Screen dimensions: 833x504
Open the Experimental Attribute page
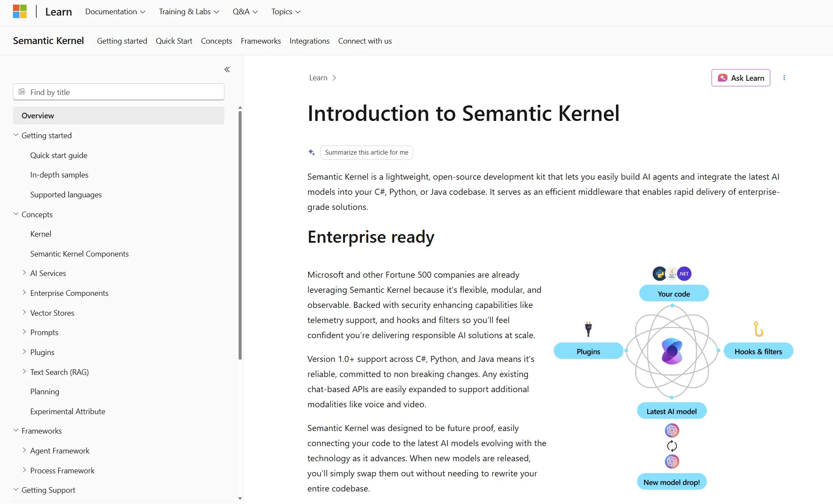click(x=68, y=412)
